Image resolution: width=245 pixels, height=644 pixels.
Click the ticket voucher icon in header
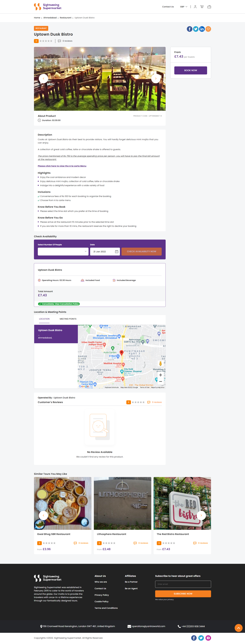pos(209,7)
